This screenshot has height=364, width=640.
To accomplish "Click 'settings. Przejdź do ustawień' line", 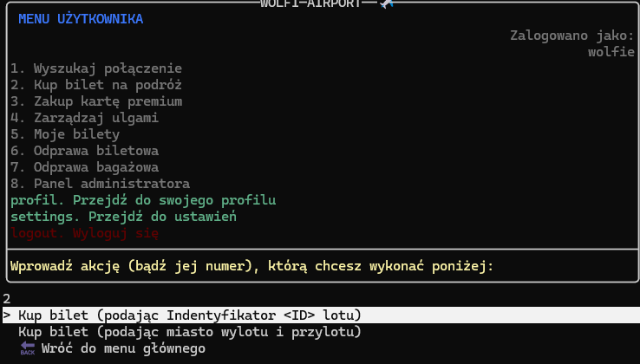I will (124, 217).
